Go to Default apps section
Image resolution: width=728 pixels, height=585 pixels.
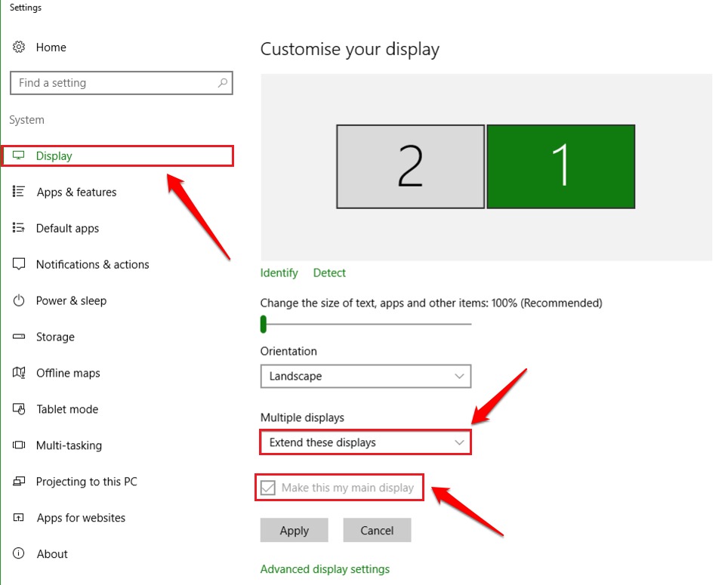68,228
